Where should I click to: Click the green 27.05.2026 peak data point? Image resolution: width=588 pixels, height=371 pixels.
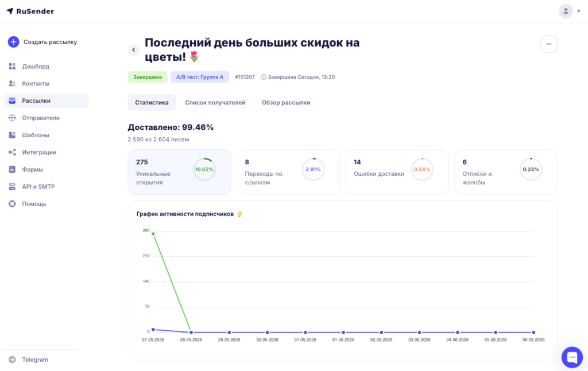(153, 234)
